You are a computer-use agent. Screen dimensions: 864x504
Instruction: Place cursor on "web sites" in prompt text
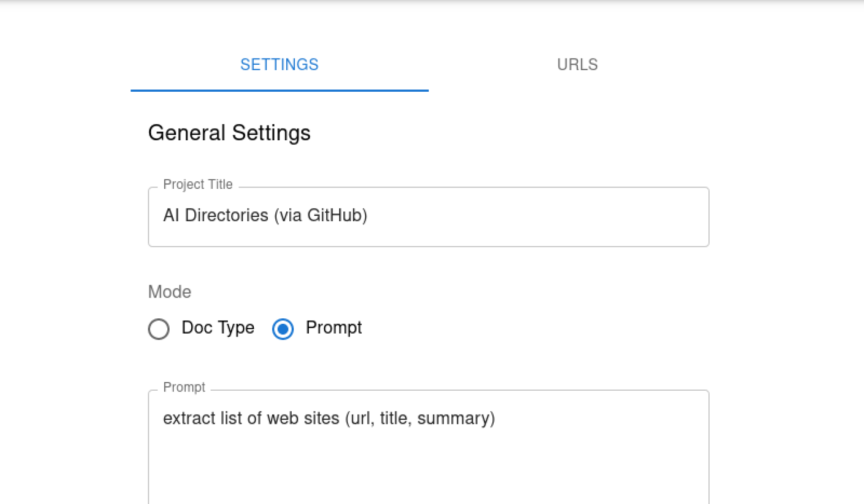coord(303,419)
